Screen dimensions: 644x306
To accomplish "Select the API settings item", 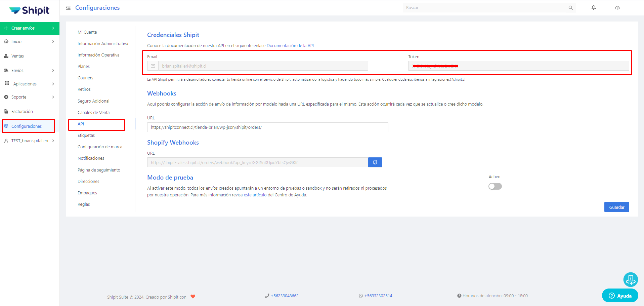I will [81, 124].
